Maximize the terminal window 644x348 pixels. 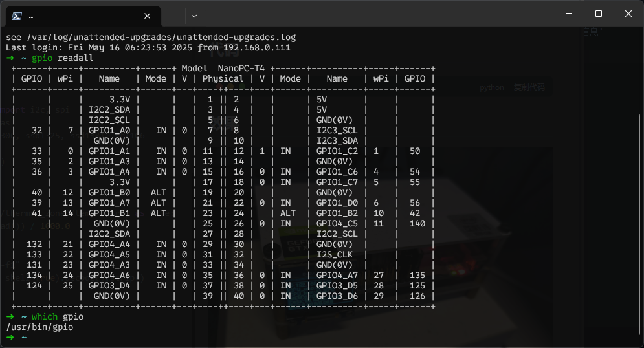(x=598, y=14)
